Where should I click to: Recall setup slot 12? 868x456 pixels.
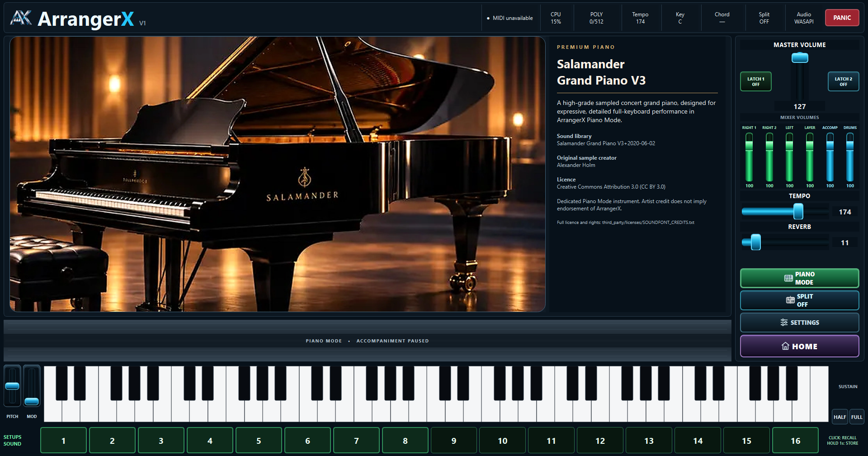600,441
